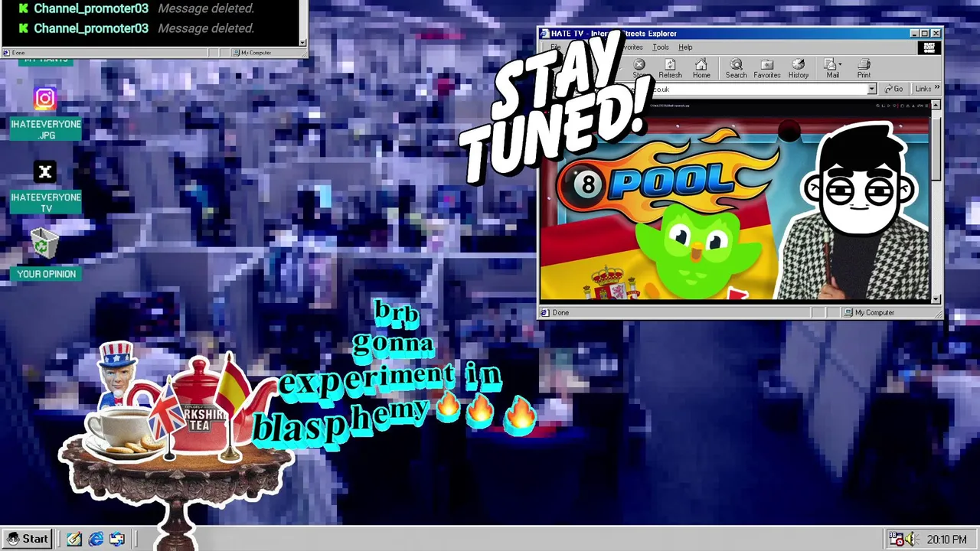Click the Stop button in browser toolbar
The width and height of the screenshot is (980, 551).
[639, 68]
